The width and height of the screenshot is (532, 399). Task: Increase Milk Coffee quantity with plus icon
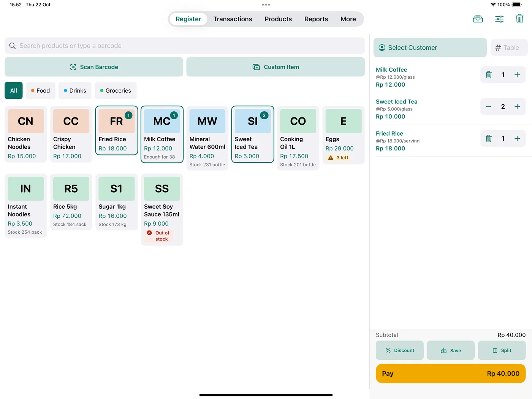517,75
